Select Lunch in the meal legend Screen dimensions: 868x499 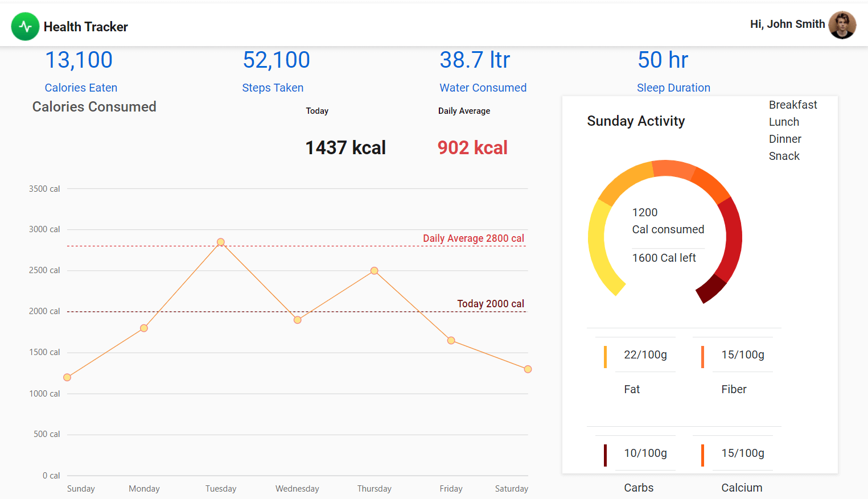click(x=784, y=122)
